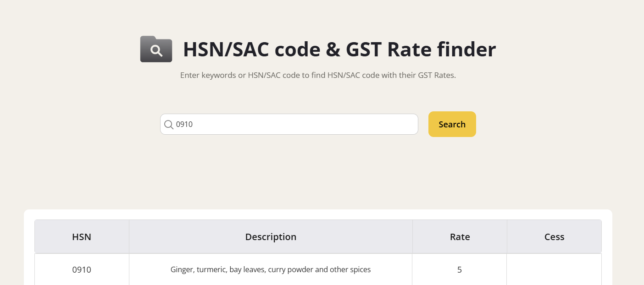Click the magnifying glass icon inside the search box
This screenshot has width=644, height=285.
[169, 124]
